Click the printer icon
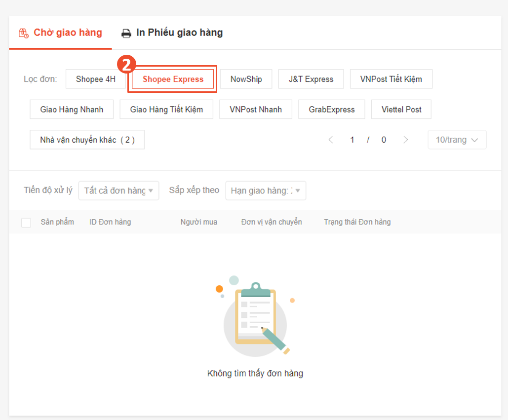This screenshot has height=420, width=508. point(126,33)
